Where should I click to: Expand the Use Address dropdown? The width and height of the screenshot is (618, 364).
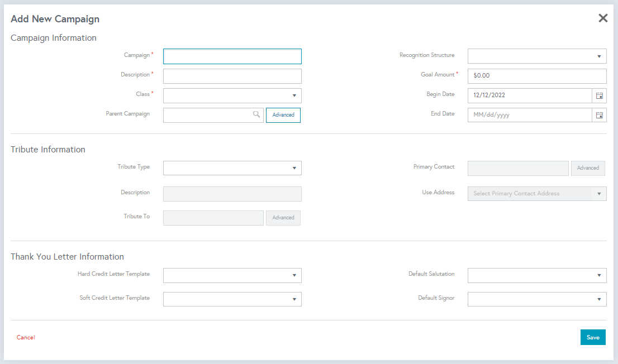537,194
